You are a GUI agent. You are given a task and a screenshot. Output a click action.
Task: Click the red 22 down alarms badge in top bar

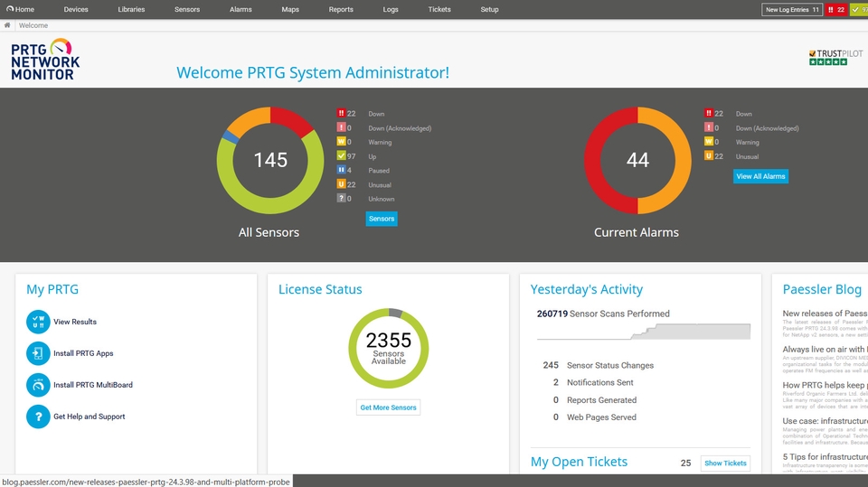[x=836, y=10]
